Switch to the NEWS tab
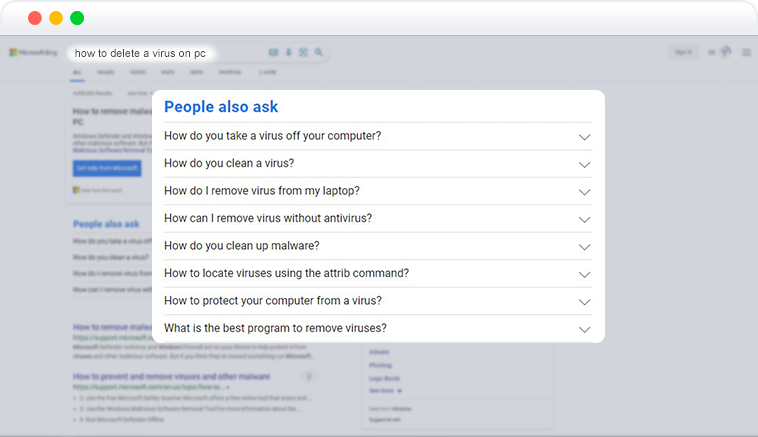The width and height of the screenshot is (758, 437). tap(196, 73)
